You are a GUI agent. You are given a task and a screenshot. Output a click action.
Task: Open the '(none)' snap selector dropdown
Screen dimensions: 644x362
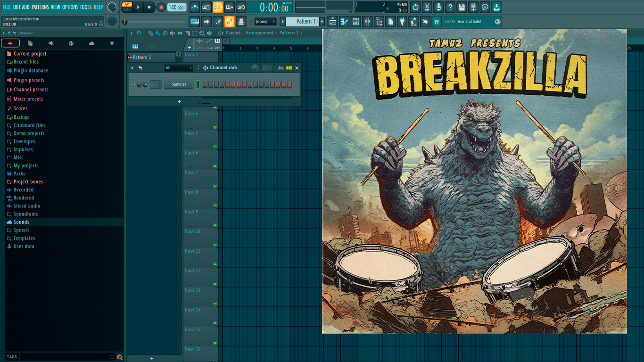tap(265, 22)
